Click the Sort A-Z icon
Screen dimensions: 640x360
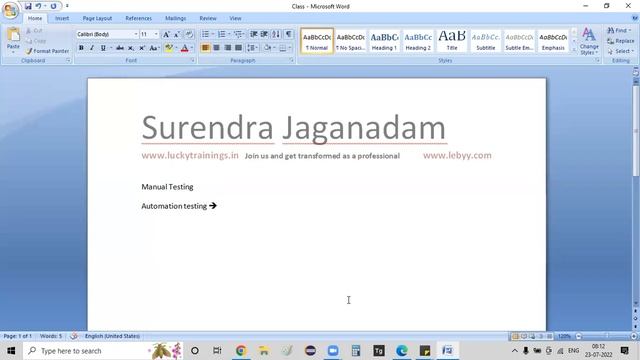coord(276,34)
